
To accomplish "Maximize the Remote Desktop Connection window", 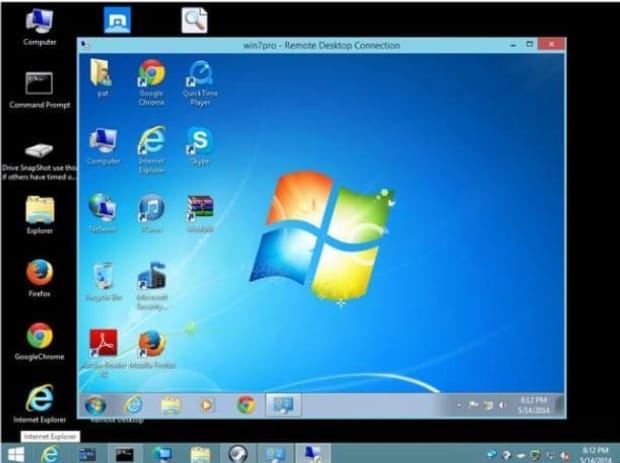I will click(x=529, y=44).
